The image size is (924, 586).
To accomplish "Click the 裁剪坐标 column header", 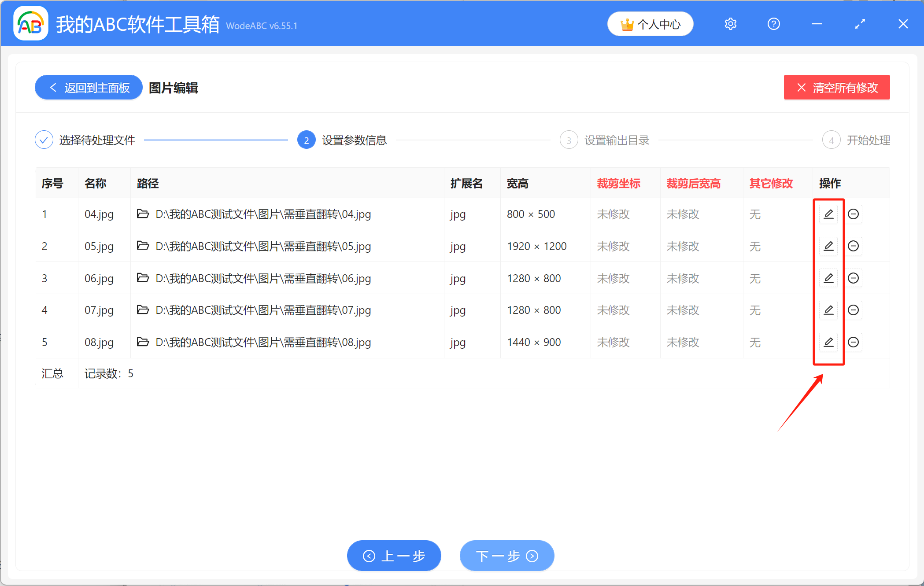I will pos(618,184).
